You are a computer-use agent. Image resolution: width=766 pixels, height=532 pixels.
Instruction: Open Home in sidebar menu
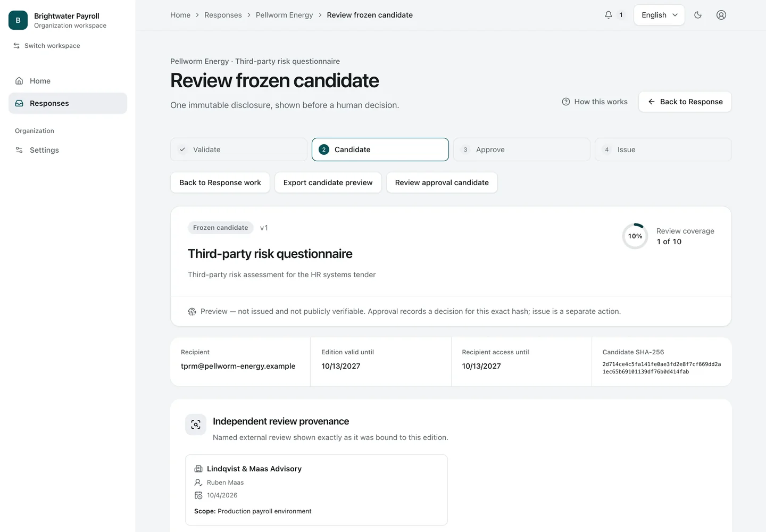68,81
